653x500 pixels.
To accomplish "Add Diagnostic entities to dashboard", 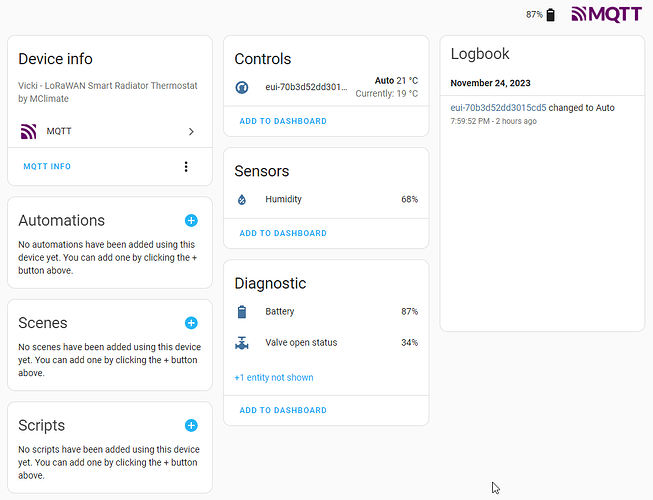I will pos(283,410).
